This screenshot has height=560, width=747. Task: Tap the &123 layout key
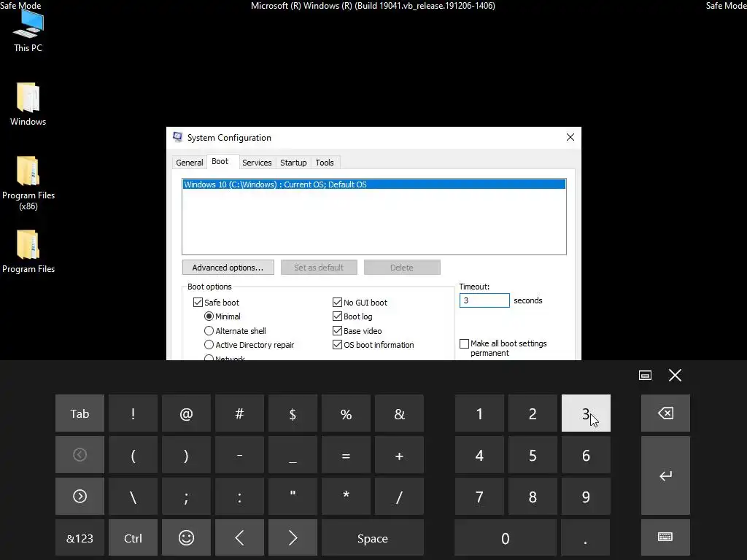(80, 537)
